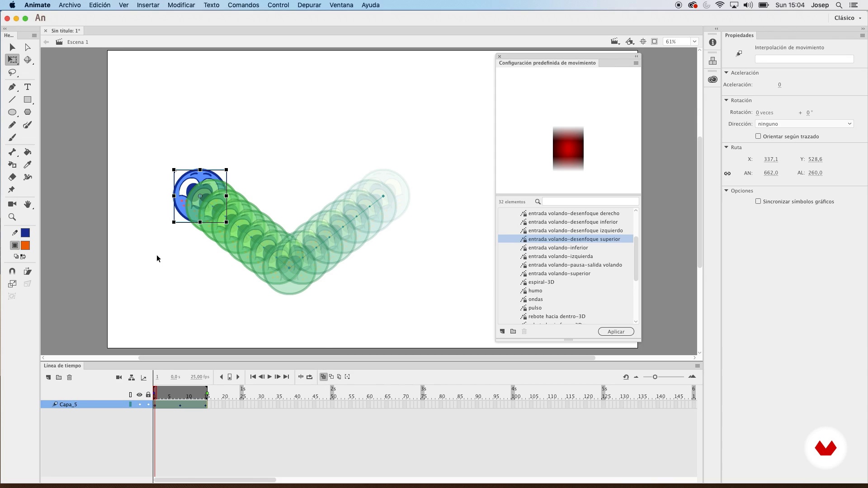Click the blue stroke color swatch
Viewport: 868px width, 488px height.
click(x=25, y=233)
